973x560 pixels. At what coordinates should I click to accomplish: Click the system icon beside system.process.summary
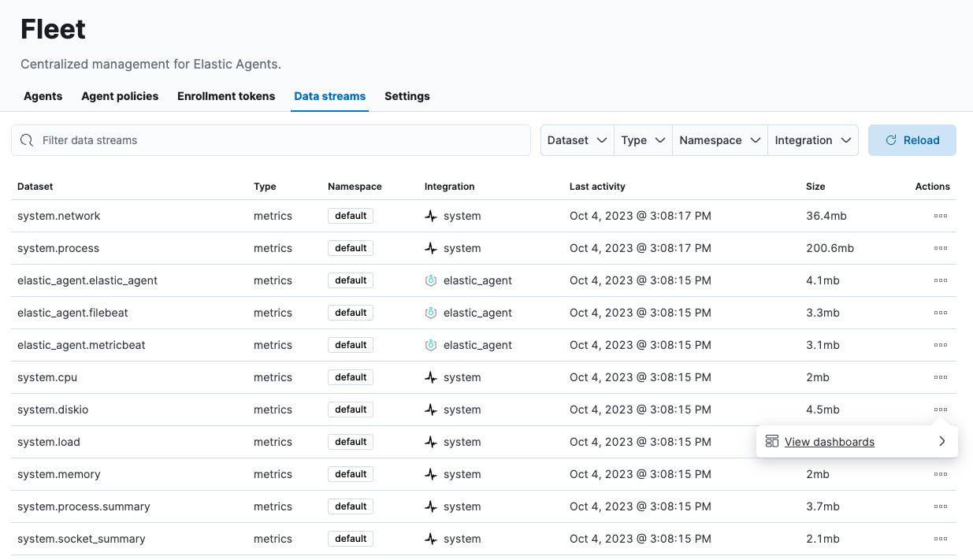(x=430, y=506)
